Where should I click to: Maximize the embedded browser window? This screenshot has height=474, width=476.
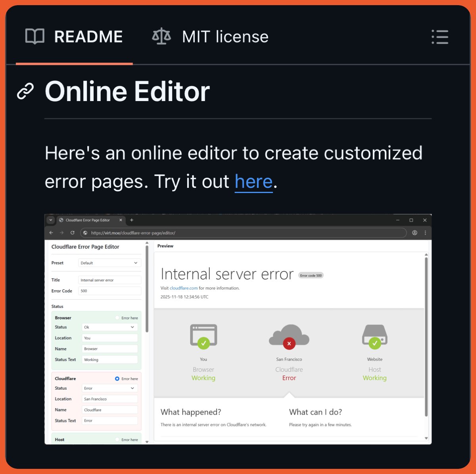[x=411, y=220]
